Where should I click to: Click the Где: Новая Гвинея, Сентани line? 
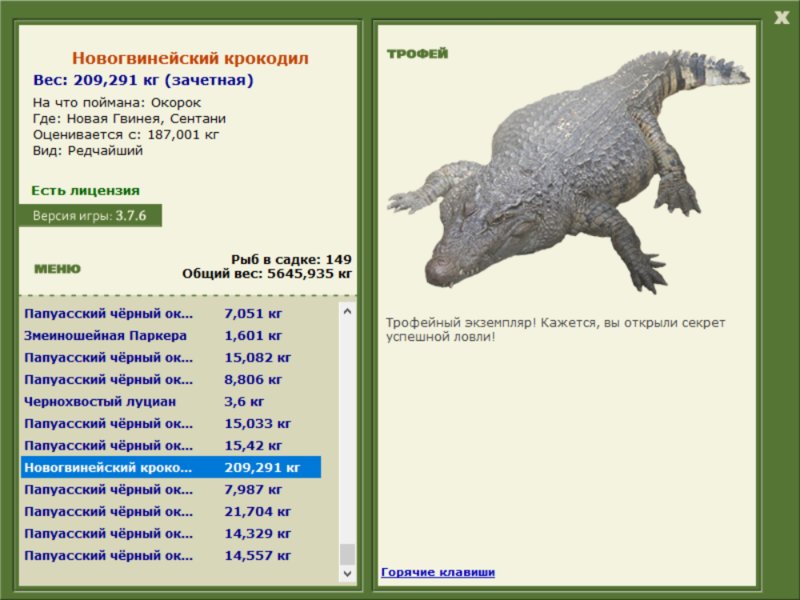129,118
